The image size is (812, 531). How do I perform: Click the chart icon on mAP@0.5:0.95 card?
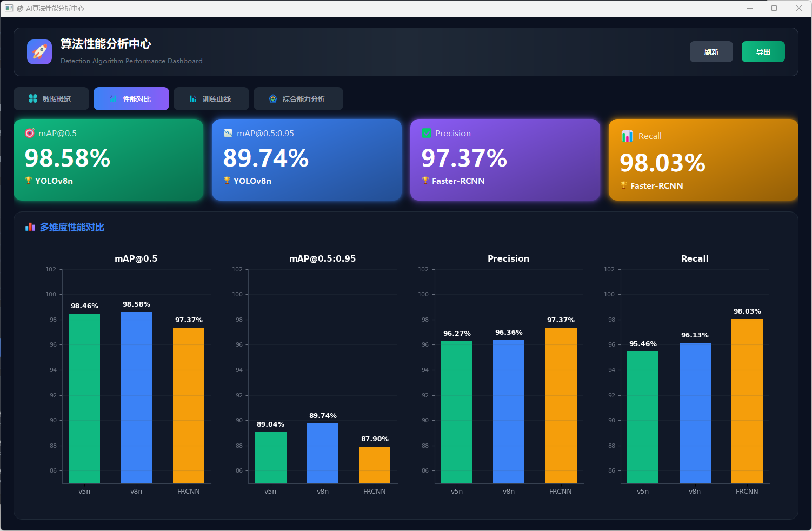point(228,133)
